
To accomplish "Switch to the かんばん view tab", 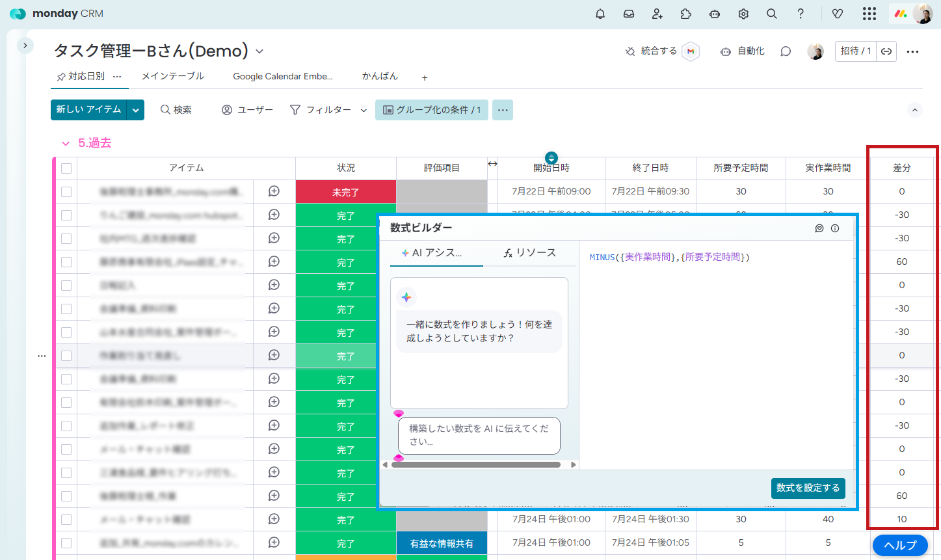I will (x=380, y=76).
